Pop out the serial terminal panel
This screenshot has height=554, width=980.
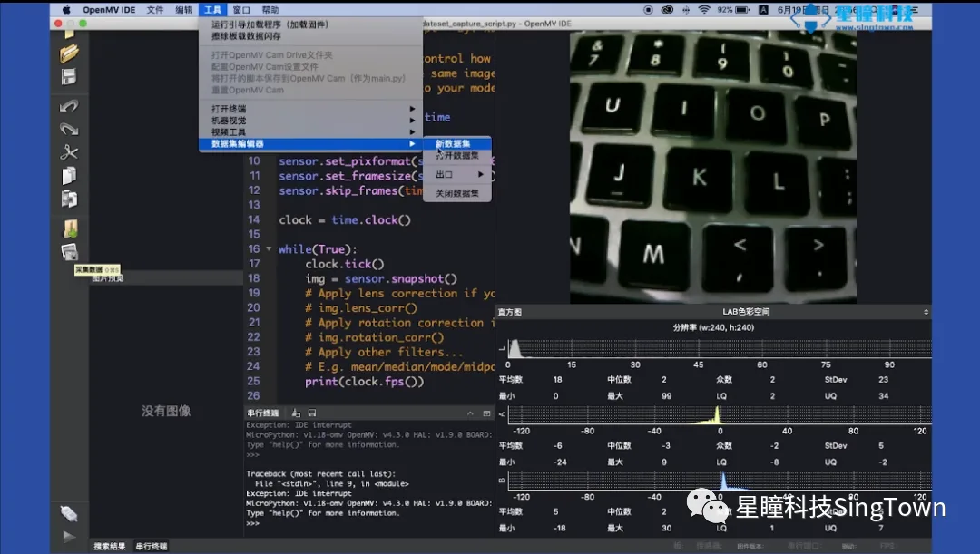tap(487, 413)
